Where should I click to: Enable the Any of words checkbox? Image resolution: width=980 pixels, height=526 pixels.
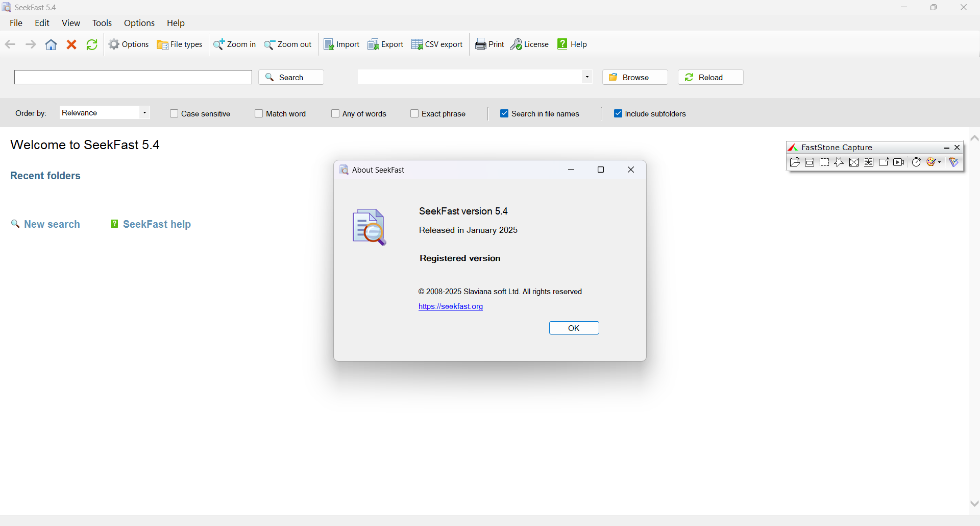click(x=335, y=113)
